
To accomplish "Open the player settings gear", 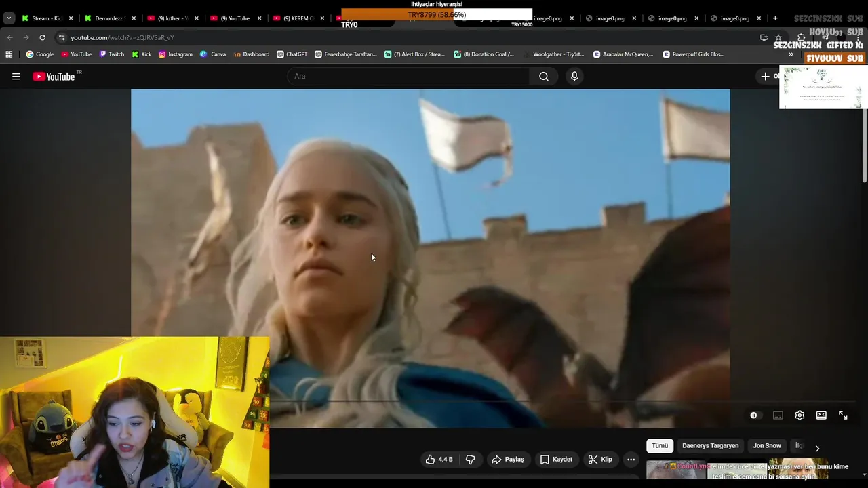I will pos(800,415).
